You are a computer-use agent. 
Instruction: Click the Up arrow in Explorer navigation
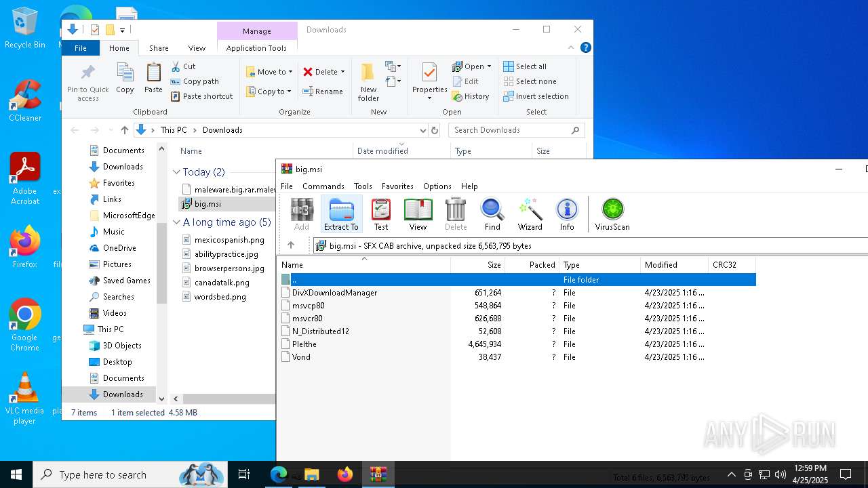pos(125,130)
